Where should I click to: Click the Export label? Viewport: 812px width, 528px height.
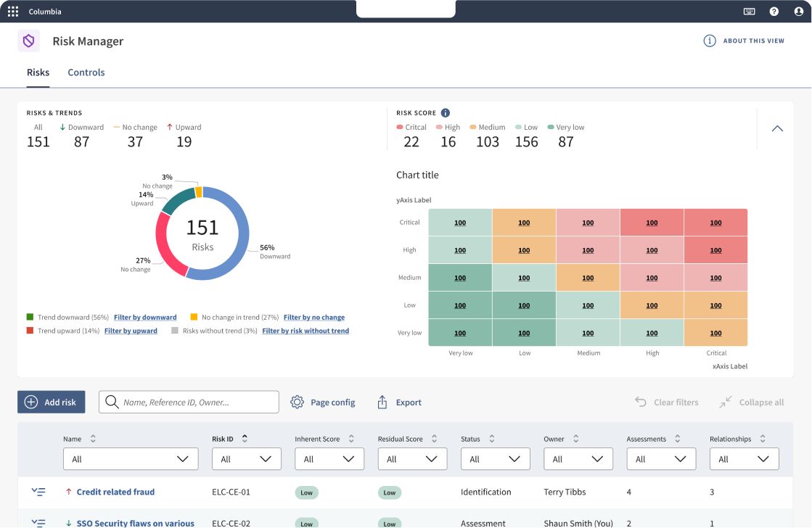coord(409,403)
